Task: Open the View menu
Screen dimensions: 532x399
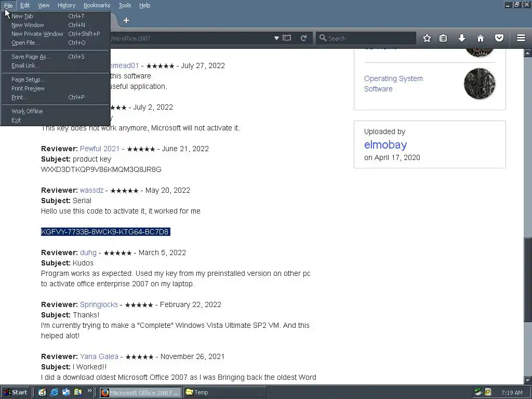Action: pyautogui.click(x=44, y=5)
